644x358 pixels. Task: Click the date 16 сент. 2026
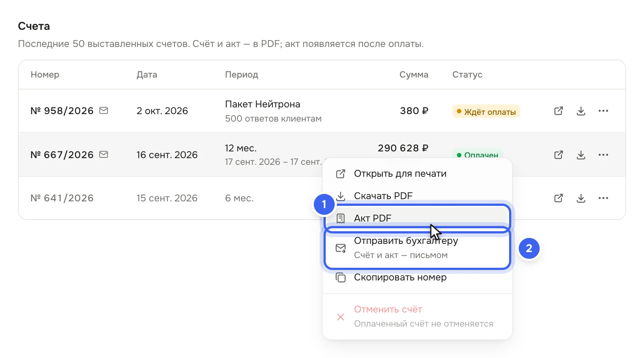167,155
